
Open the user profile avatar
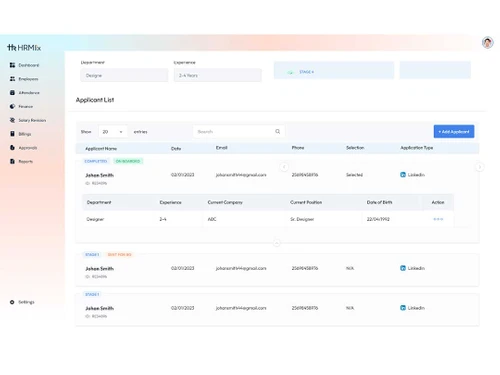click(487, 43)
